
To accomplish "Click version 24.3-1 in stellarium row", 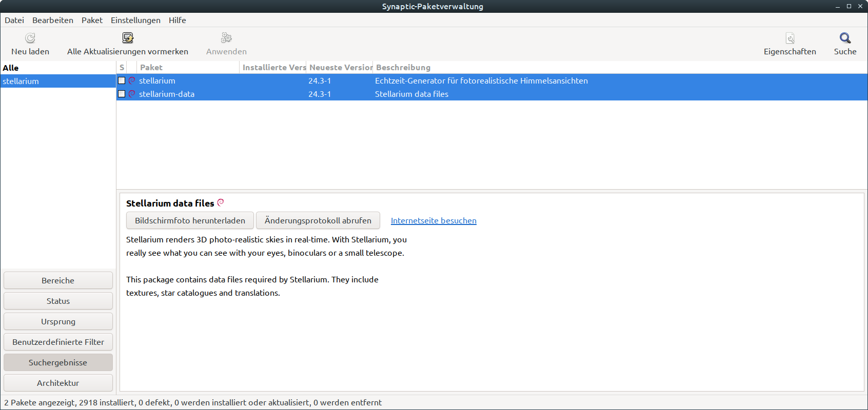I will tap(320, 80).
